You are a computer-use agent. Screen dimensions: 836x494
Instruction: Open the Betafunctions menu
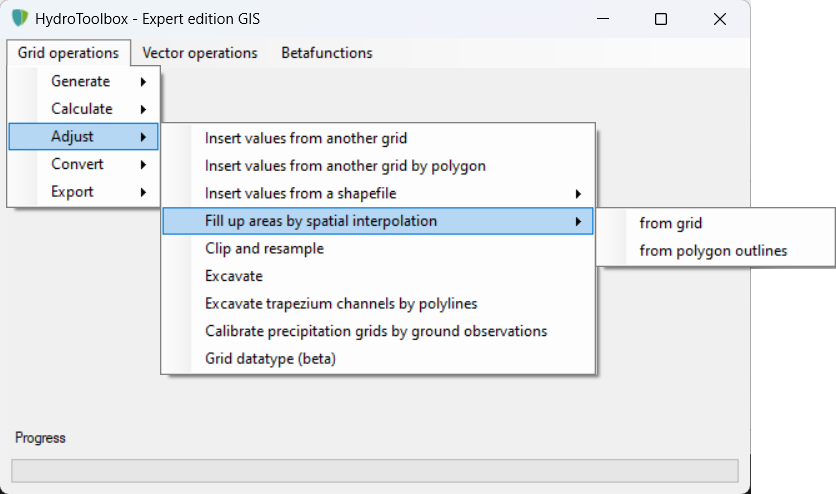click(326, 53)
